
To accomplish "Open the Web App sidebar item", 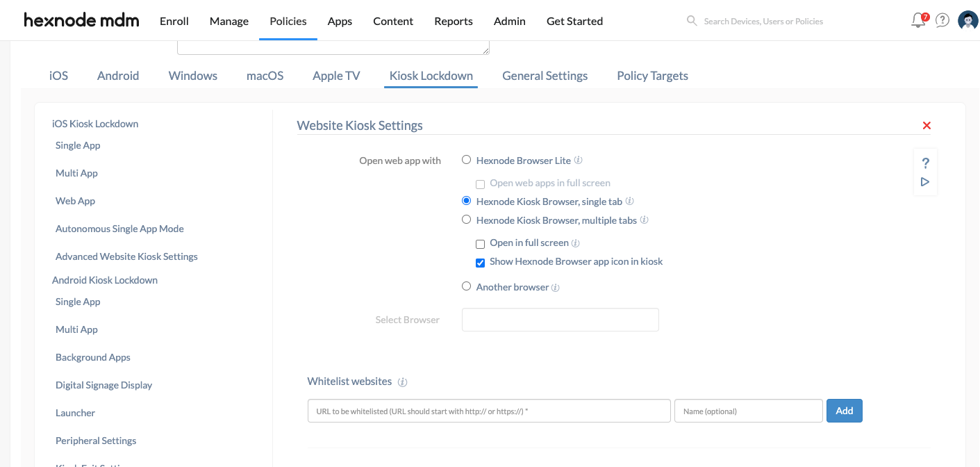I will pos(75,201).
